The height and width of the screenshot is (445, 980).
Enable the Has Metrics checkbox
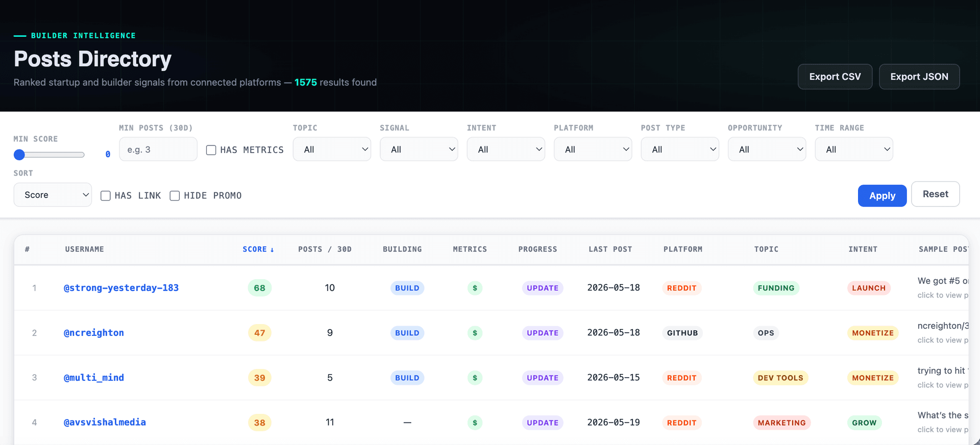tap(211, 150)
